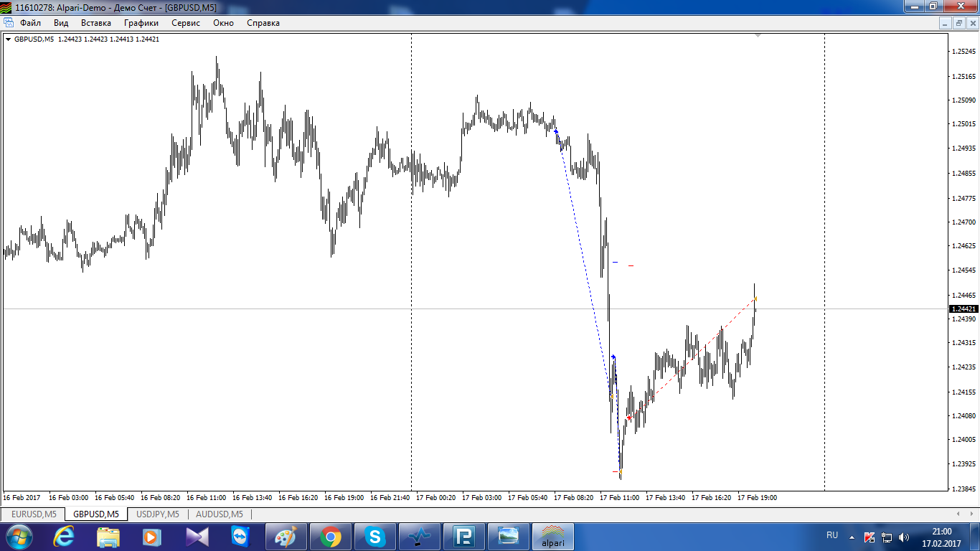The width and height of the screenshot is (980, 551).
Task: Open Google Chrome from taskbar
Action: 331,537
